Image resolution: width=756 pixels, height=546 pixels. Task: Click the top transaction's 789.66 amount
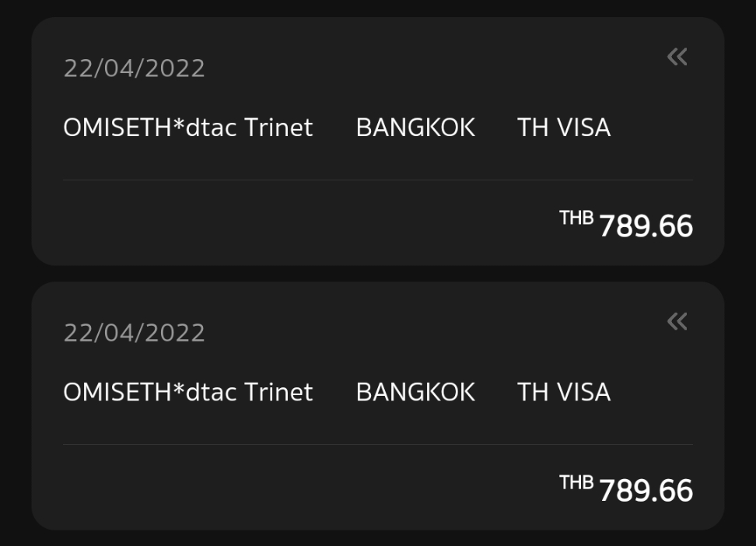click(x=646, y=226)
